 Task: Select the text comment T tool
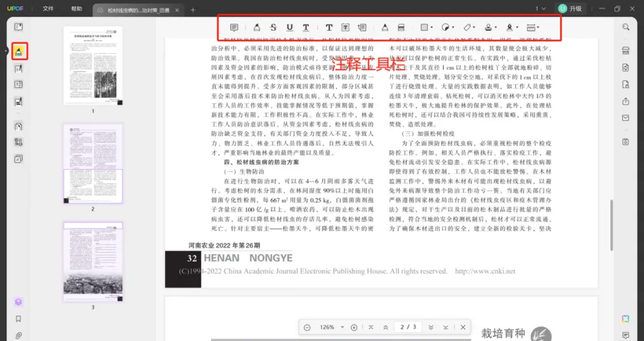[329, 28]
